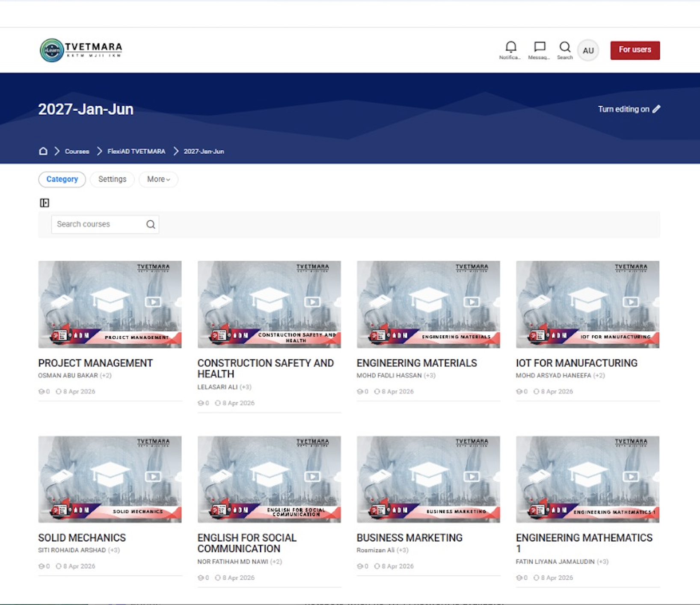Click PROJECT MANAGEMENT course title
This screenshot has height=605, width=700.
95,363
